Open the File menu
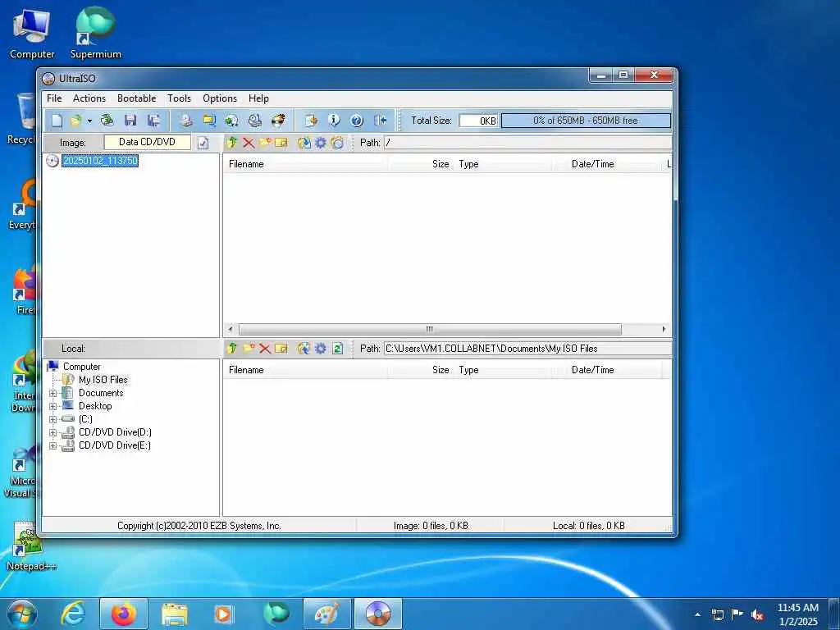This screenshot has width=840, height=630. pyautogui.click(x=54, y=98)
